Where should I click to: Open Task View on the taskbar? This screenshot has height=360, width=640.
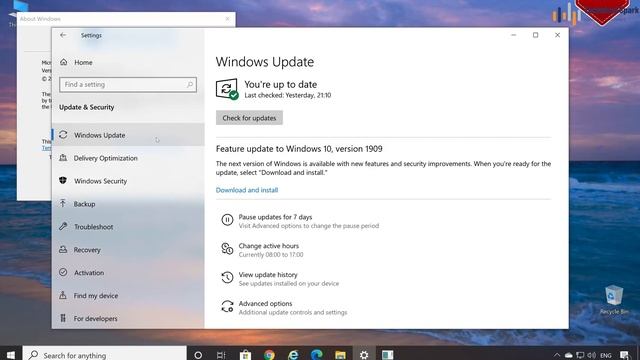tap(221, 355)
